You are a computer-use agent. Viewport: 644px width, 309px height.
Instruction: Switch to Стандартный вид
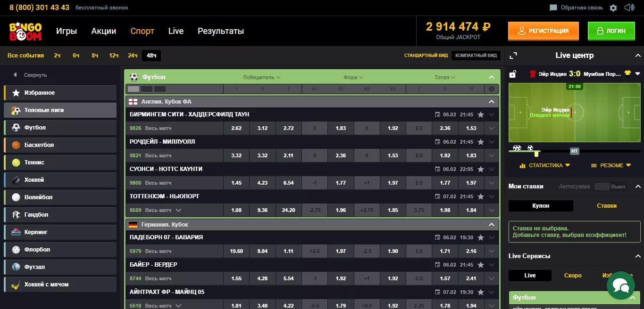pos(426,56)
